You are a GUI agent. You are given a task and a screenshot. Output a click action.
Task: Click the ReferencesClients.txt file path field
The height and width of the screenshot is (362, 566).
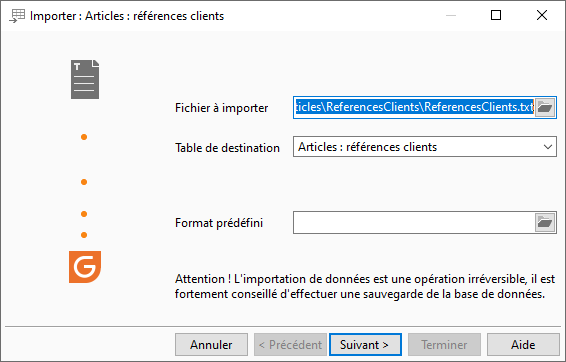coord(414,107)
